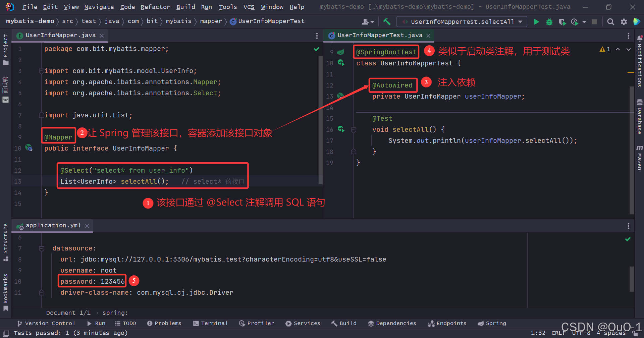Open Search Everywhere magnifier icon
This screenshot has width=644, height=338.
[611, 22]
